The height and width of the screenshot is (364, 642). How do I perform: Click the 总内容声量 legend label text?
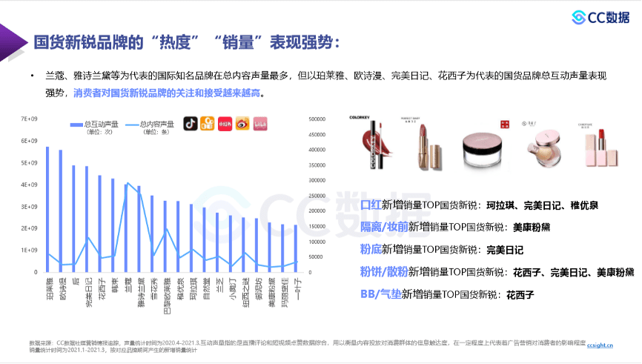(157, 124)
